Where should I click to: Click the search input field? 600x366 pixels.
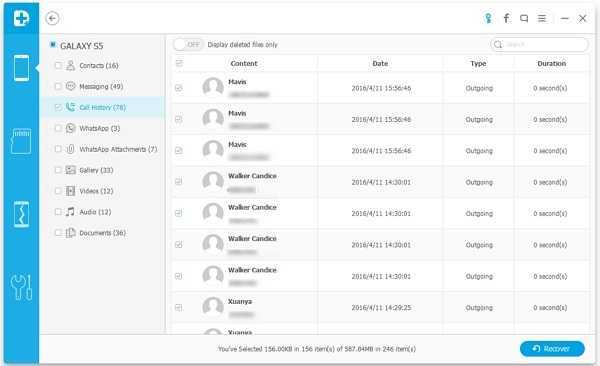click(540, 45)
